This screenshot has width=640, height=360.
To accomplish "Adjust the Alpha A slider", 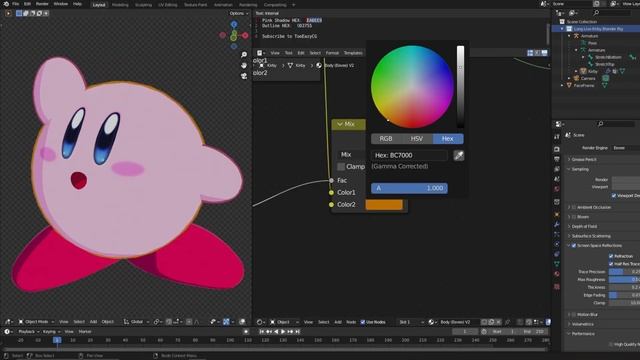I will (x=409, y=188).
